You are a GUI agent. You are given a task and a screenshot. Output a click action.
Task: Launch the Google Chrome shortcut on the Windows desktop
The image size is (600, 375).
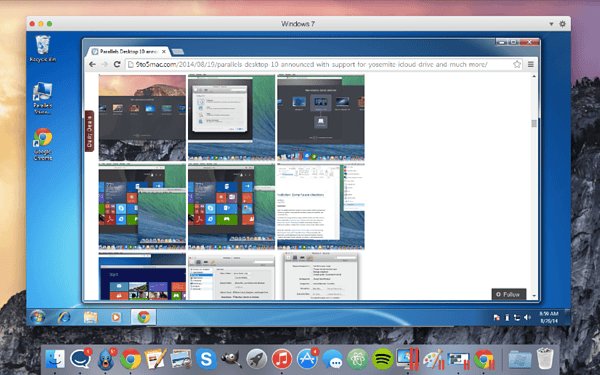tap(42, 144)
